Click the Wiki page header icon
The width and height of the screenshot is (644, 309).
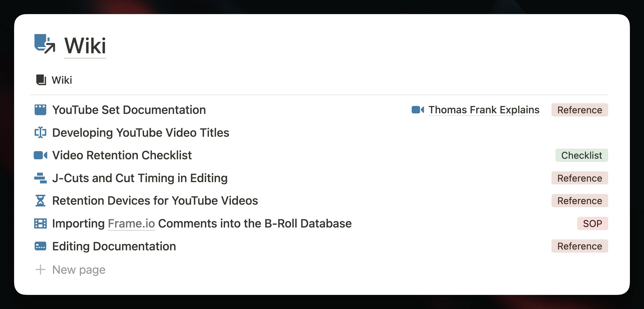(x=45, y=44)
